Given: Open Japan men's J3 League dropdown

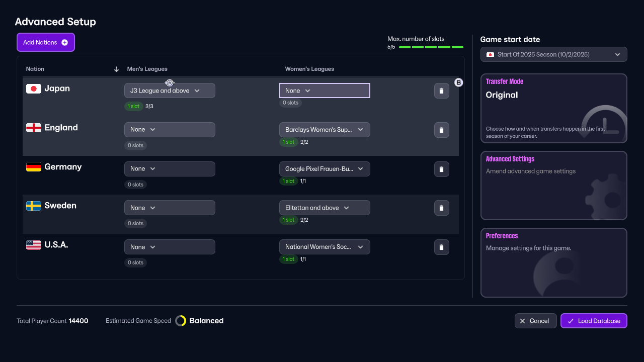Looking at the screenshot, I should click(x=170, y=90).
